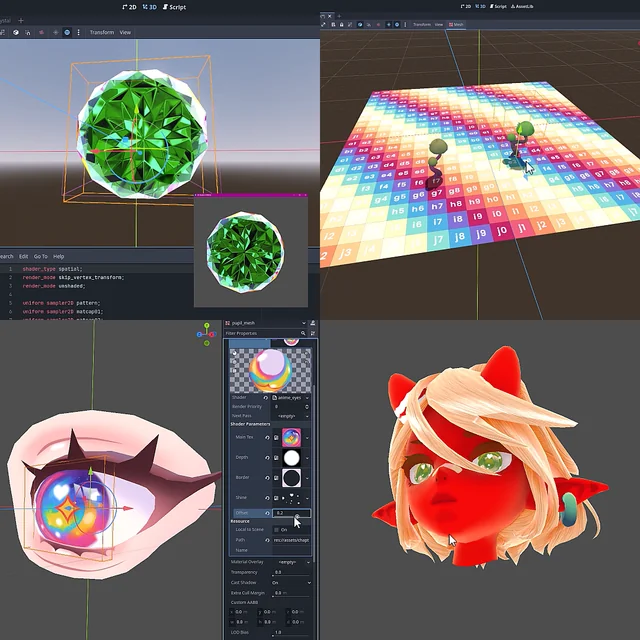Switch to 3D workspace in the crystal editor
The height and width of the screenshot is (640, 640).
coord(149,7)
